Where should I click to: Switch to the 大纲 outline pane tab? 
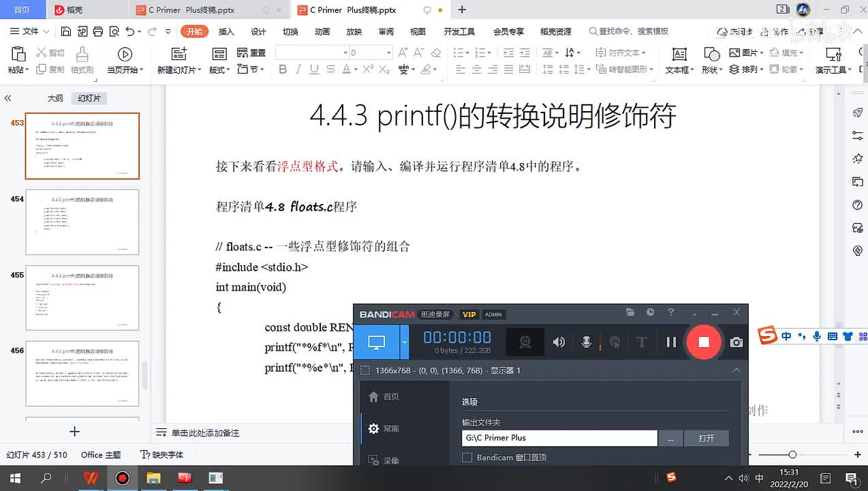(x=55, y=98)
